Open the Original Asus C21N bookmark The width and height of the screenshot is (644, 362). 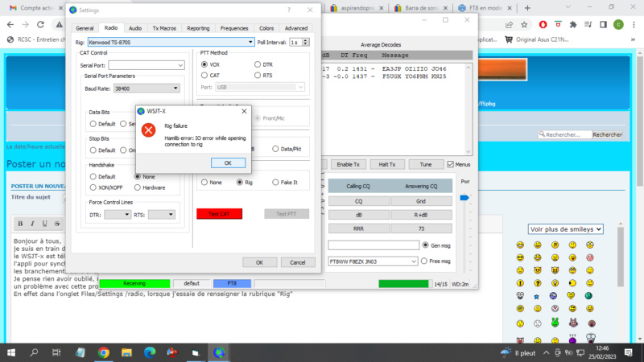coord(538,39)
